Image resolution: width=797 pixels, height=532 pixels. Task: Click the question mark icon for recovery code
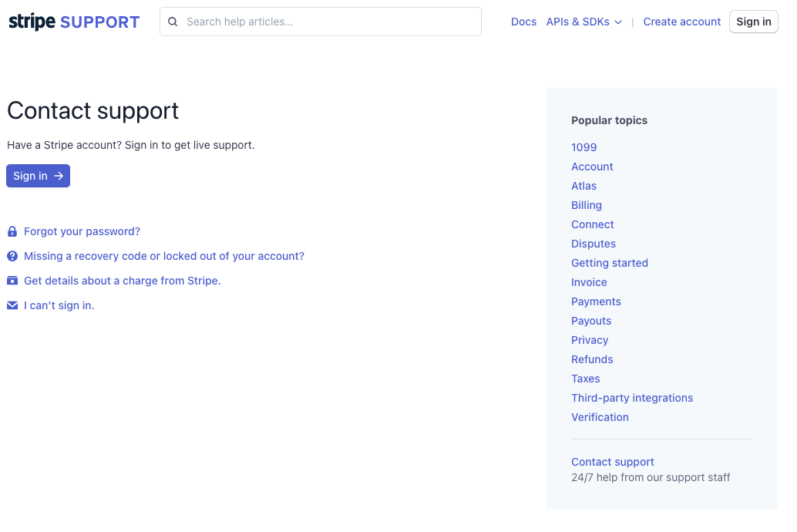point(12,256)
